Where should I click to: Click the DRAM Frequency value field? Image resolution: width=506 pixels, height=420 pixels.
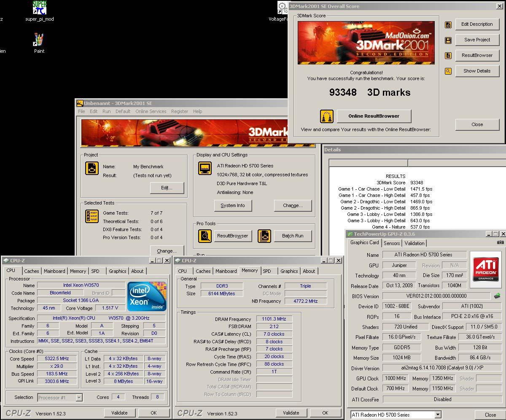[x=274, y=319]
